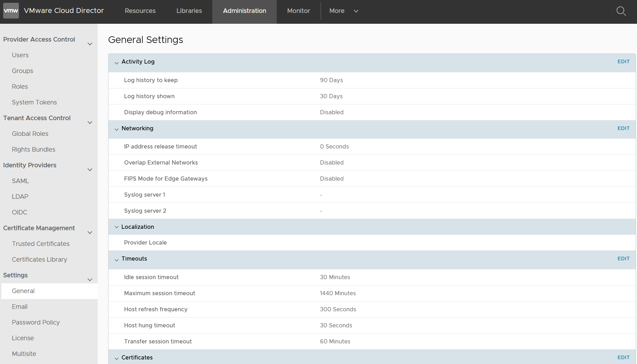Open the Monitor tab
Viewport: 637px width, 364px height.
click(298, 11)
